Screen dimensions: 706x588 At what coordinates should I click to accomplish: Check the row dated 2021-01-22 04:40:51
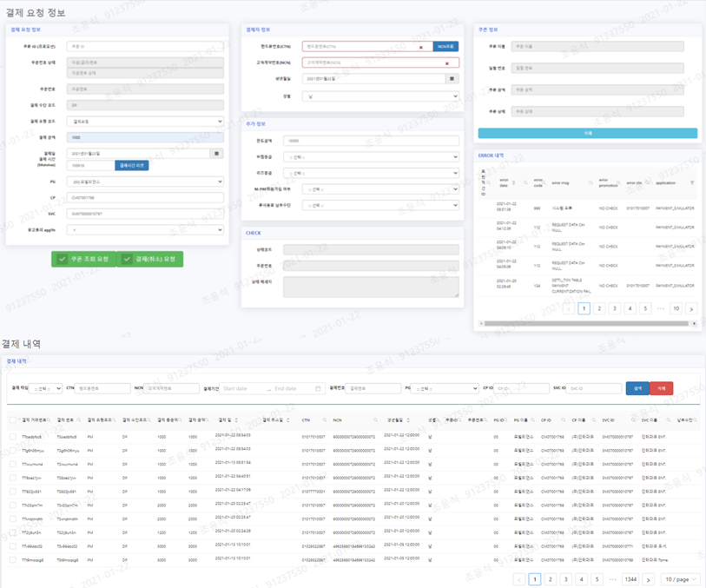coord(13,478)
